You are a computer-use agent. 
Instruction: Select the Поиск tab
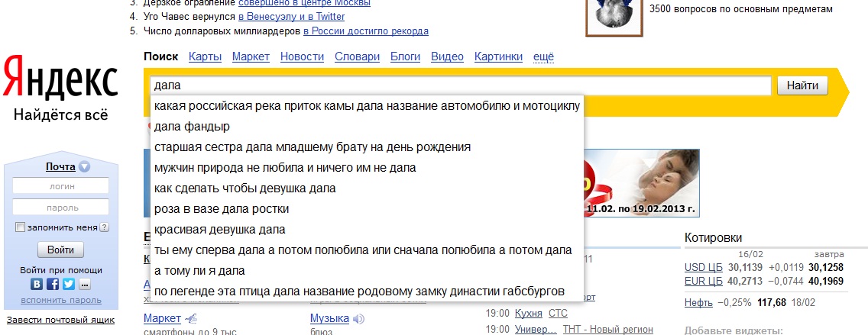click(161, 56)
